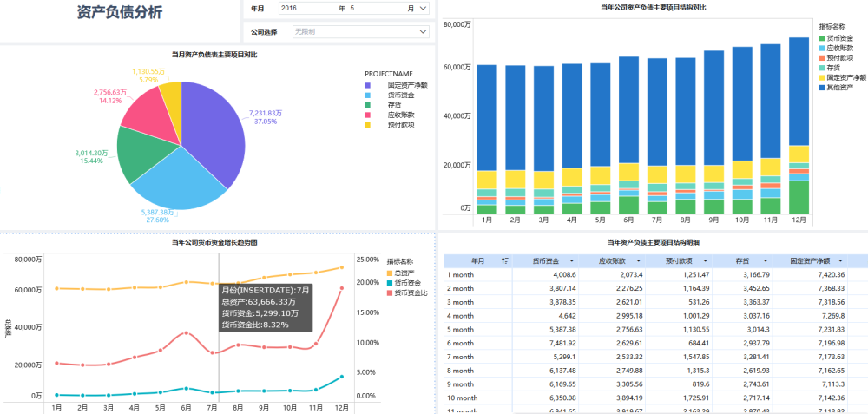Open the 货币资金 column filter arrow

[x=574, y=260]
